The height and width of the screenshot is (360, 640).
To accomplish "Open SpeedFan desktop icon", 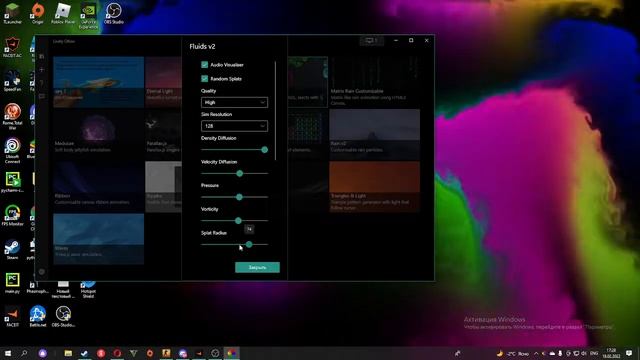I will click(x=12, y=81).
